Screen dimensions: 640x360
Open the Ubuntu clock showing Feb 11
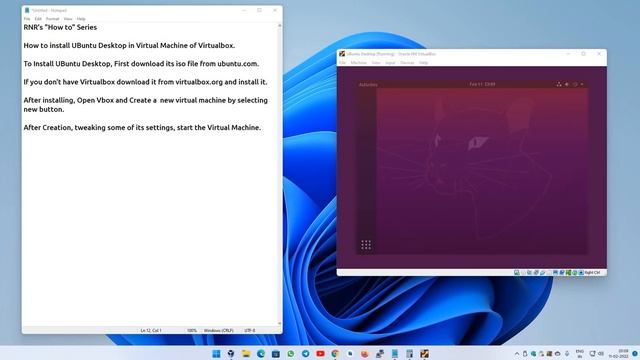click(482, 84)
